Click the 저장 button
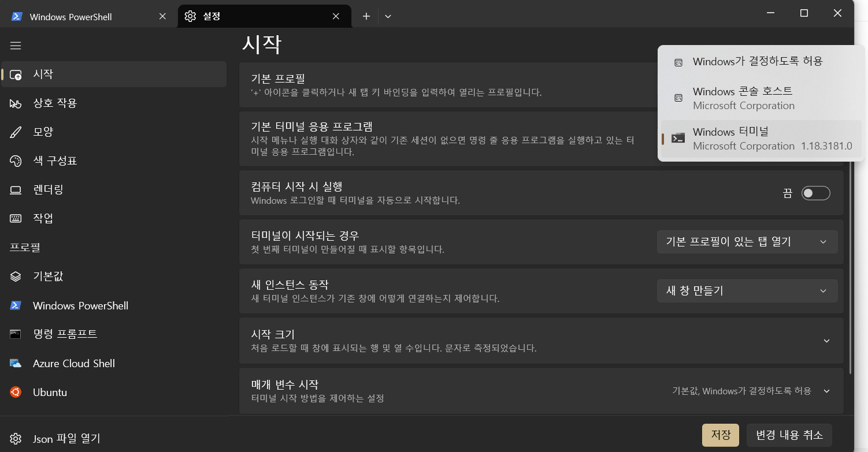 pos(721,435)
